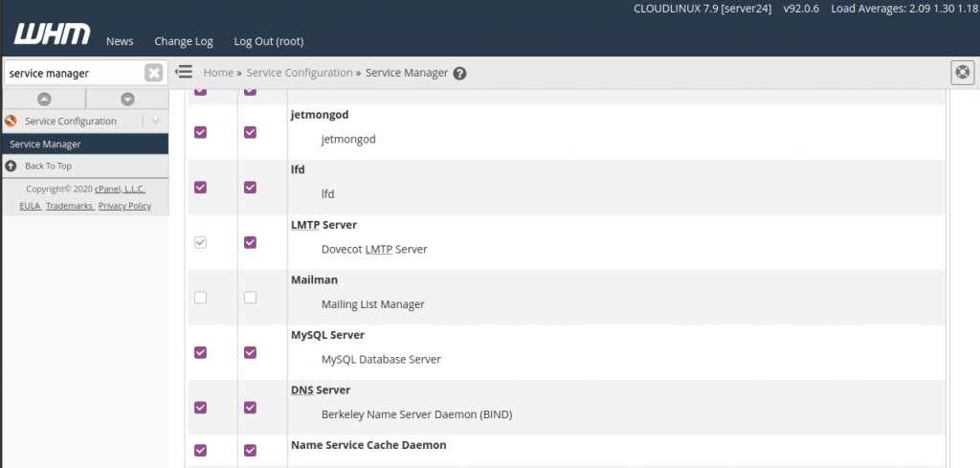Toggle the second DNS Server checkbox
980x468 pixels.
click(250, 408)
